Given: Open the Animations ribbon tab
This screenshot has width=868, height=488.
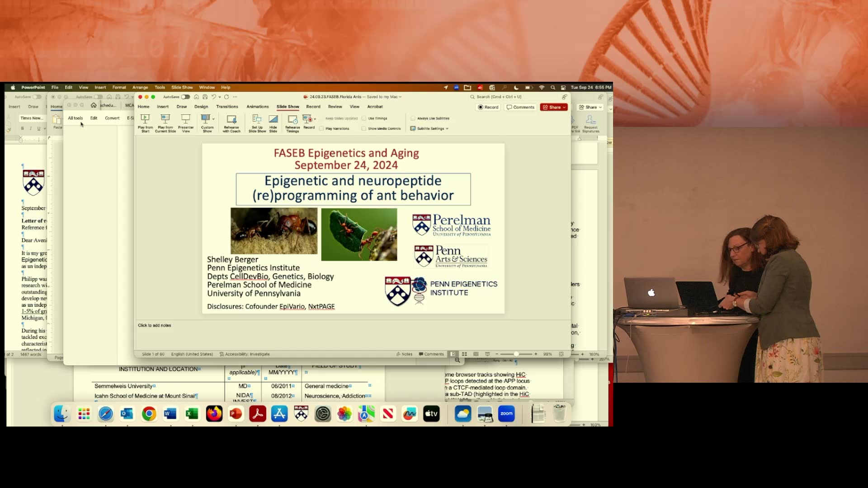Looking at the screenshot, I should point(258,107).
